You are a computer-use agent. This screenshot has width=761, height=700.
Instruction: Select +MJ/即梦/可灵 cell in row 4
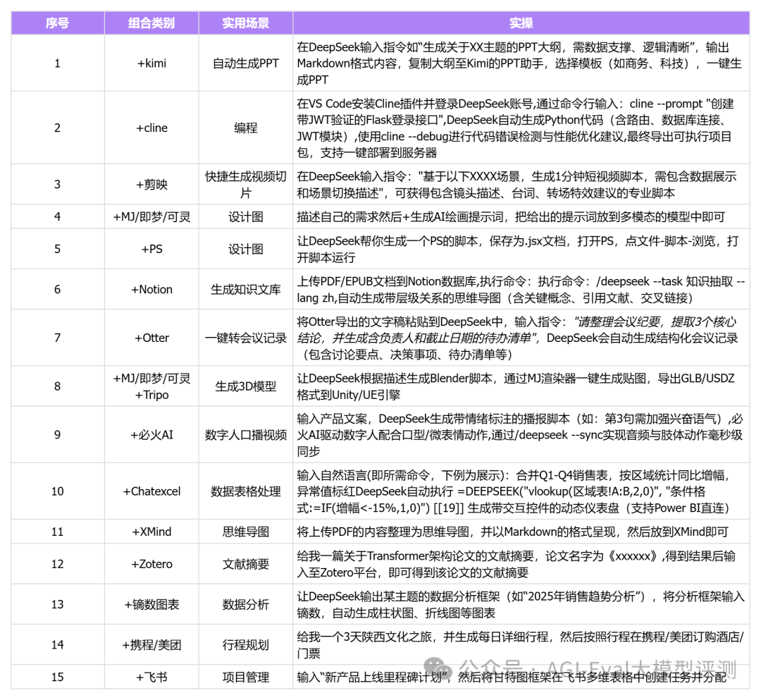151,216
